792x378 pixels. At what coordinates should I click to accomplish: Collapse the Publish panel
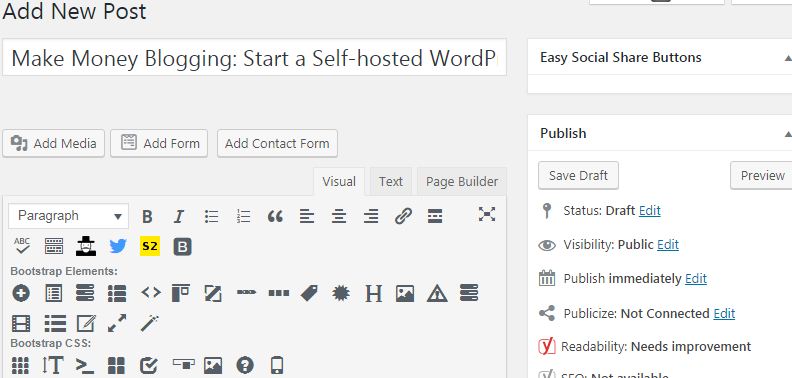[787, 134]
